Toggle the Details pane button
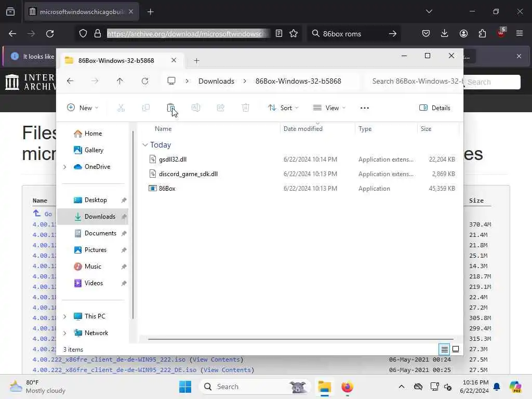532x399 pixels. click(435, 108)
